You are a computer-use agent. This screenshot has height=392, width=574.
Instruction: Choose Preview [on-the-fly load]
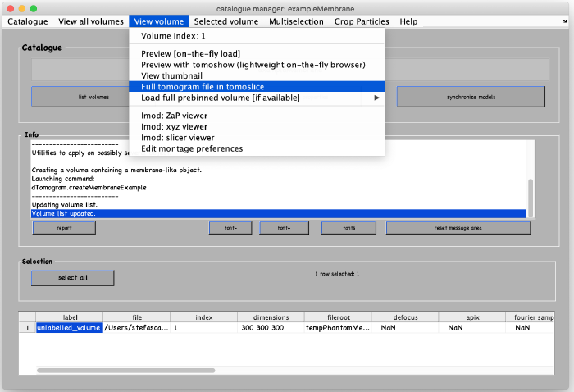(257, 54)
